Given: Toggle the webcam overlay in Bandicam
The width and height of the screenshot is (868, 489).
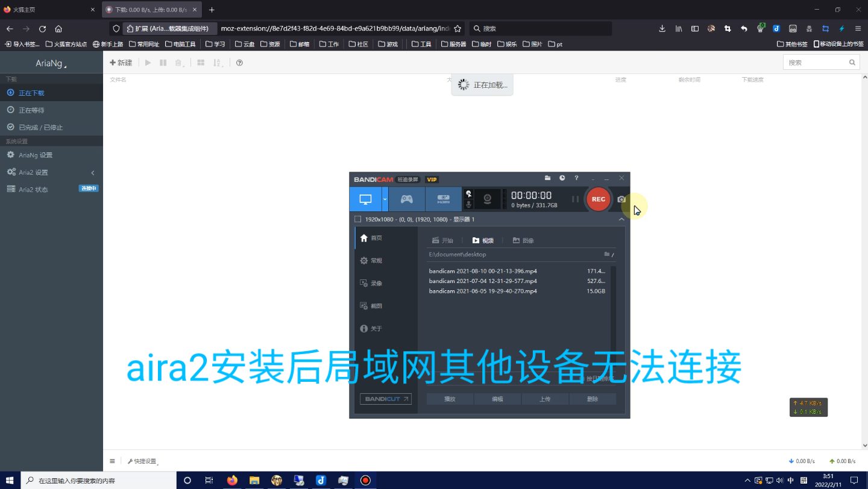Looking at the screenshot, I should pos(487,199).
